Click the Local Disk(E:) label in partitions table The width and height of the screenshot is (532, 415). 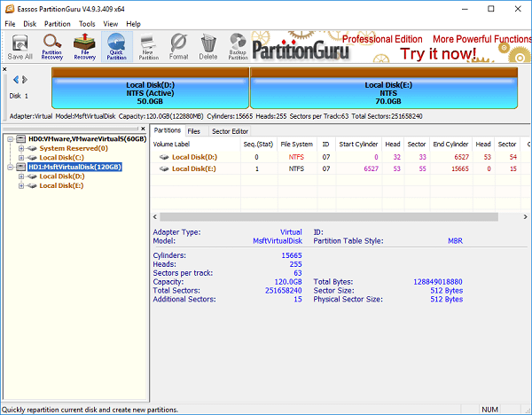(193, 168)
